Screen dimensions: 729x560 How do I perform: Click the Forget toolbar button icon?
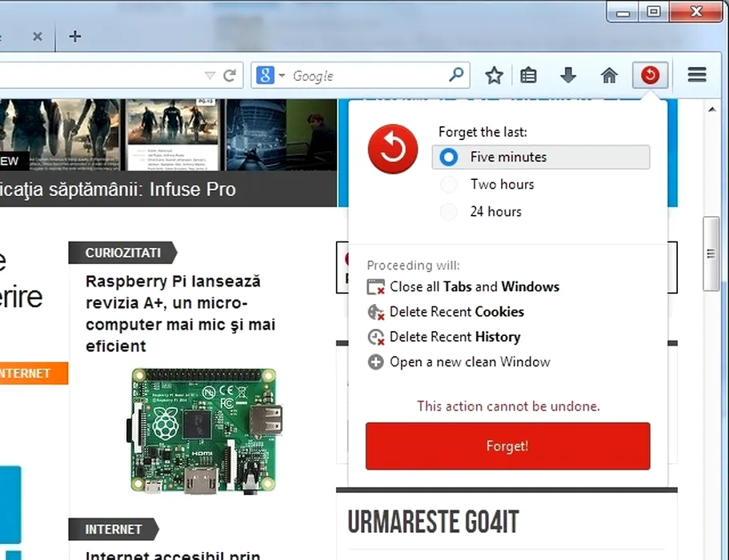(x=650, y=75)
